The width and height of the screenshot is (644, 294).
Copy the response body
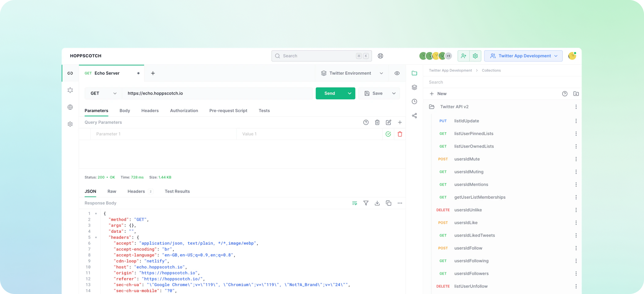tap(389, 203)
